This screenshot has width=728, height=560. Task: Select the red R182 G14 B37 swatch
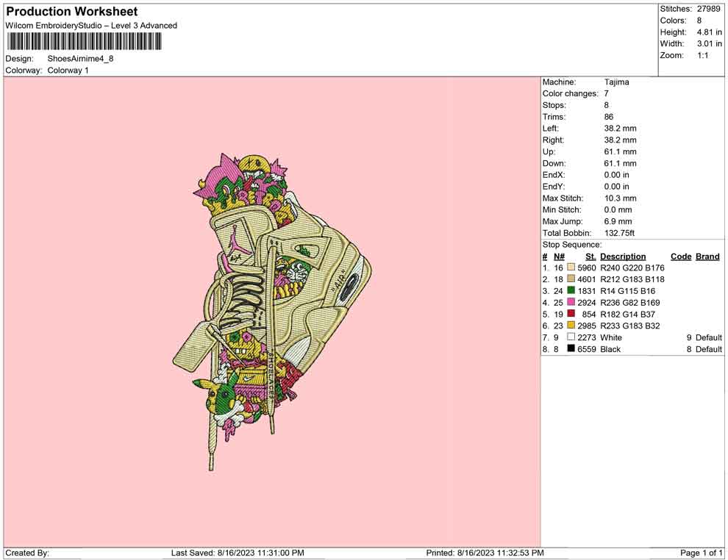(571, 315)
